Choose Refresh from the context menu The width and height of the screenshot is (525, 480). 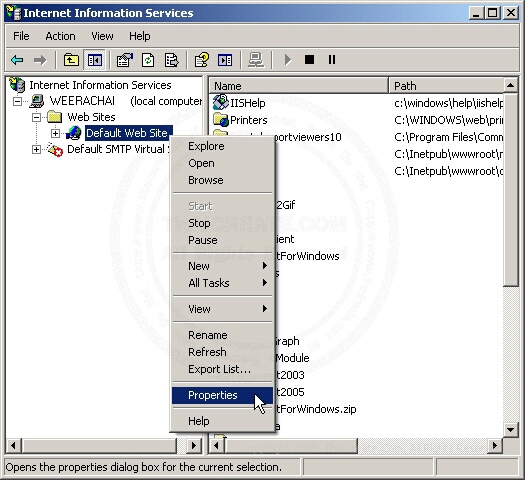(x=223, y=352)
